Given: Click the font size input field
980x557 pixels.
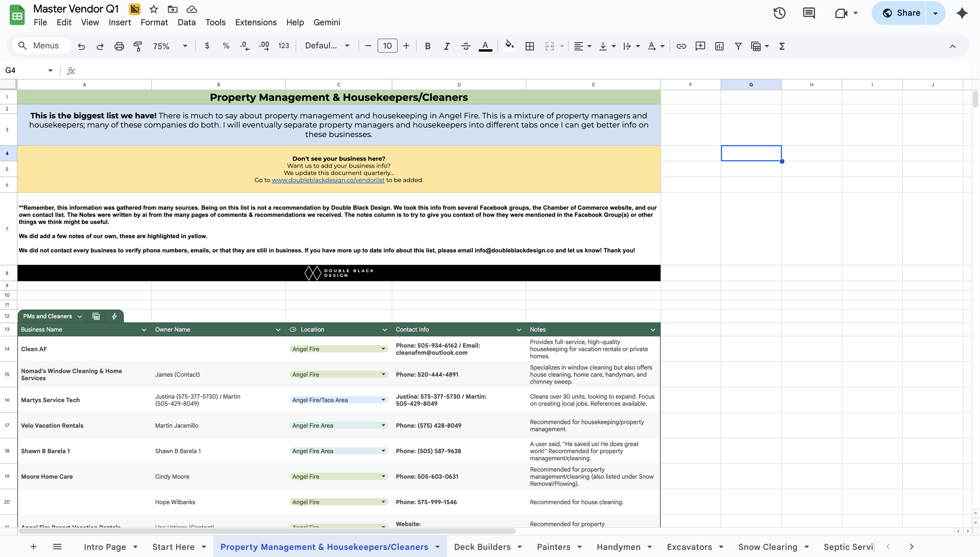Looking at the screenshot, I should [x=387, y=46].
